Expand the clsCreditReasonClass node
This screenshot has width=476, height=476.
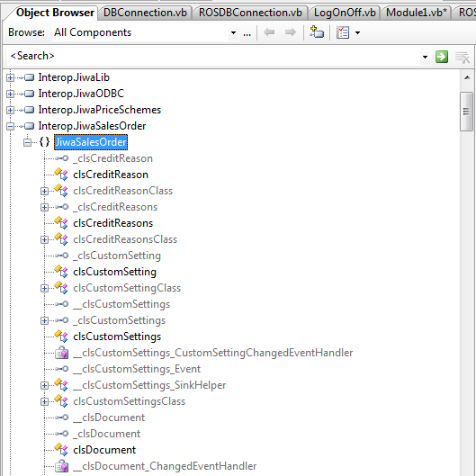click(44, 191)
